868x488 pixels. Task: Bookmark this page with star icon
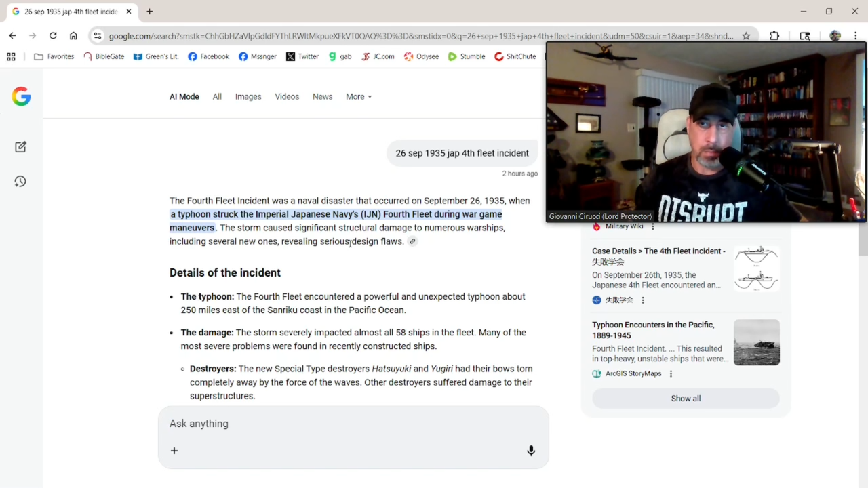[746, 36]
